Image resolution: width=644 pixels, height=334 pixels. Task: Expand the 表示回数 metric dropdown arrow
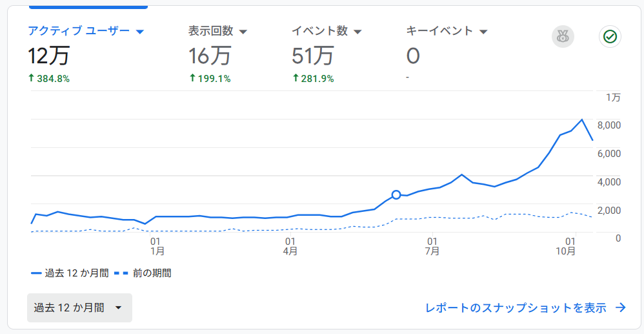[x=243, y=32]
